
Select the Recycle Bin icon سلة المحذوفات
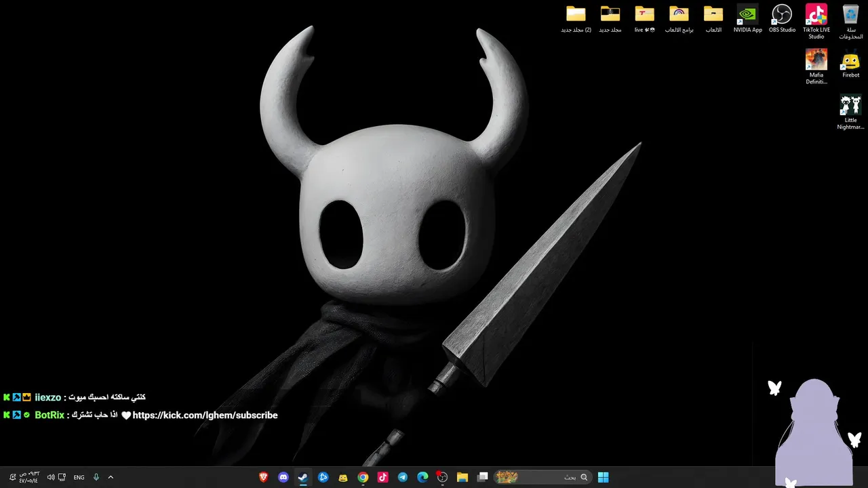851,22
